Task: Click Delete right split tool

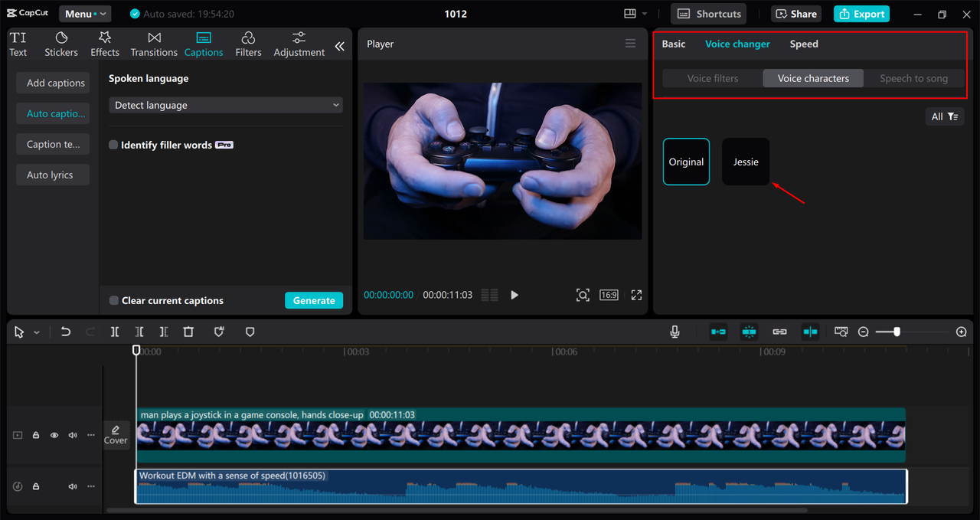Action: pyautogui.click(x=164, y=332)
